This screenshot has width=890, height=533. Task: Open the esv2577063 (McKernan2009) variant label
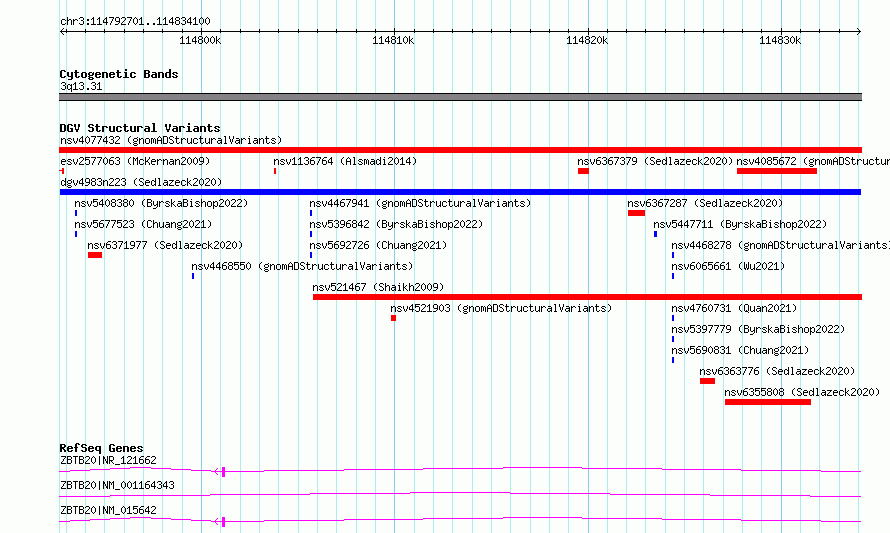click(135, 161)
